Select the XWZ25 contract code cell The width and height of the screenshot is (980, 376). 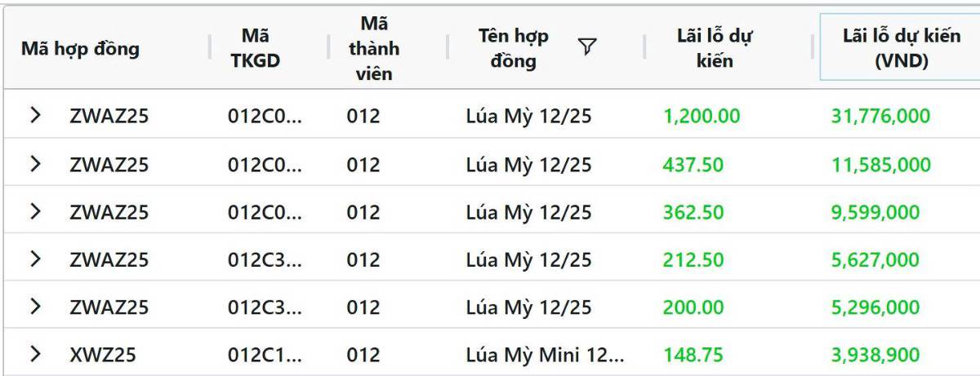pos(102,355)
